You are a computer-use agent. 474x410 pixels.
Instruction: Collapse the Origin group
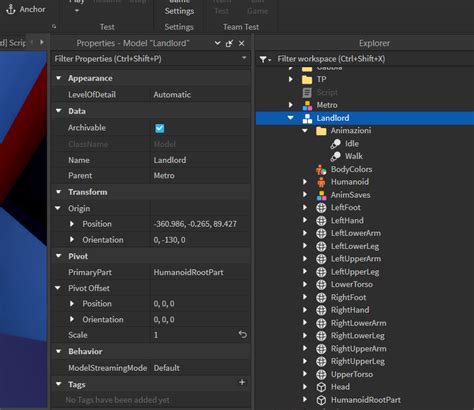(x=58, y=208)
